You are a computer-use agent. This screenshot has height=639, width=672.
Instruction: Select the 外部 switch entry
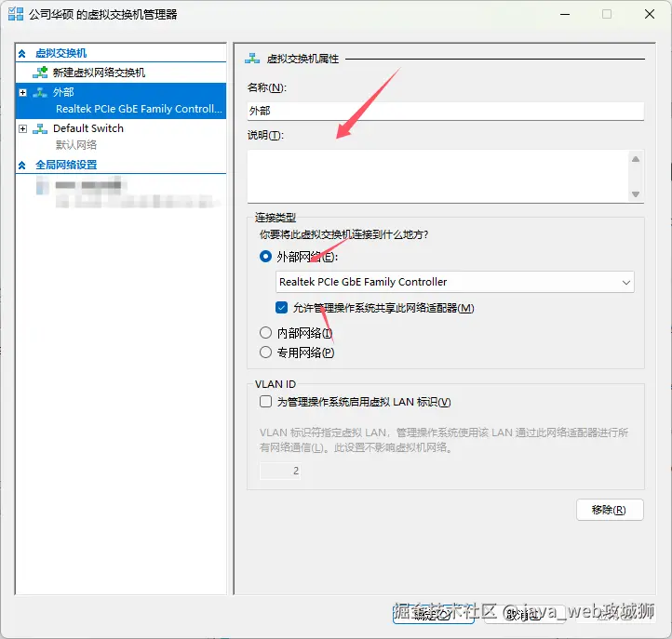(x=121, y=100)
